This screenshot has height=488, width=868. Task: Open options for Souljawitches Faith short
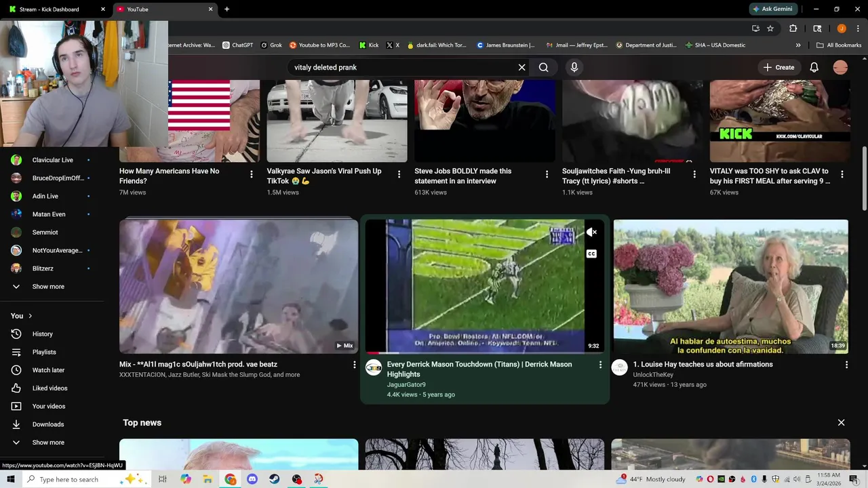coord(694,174)
